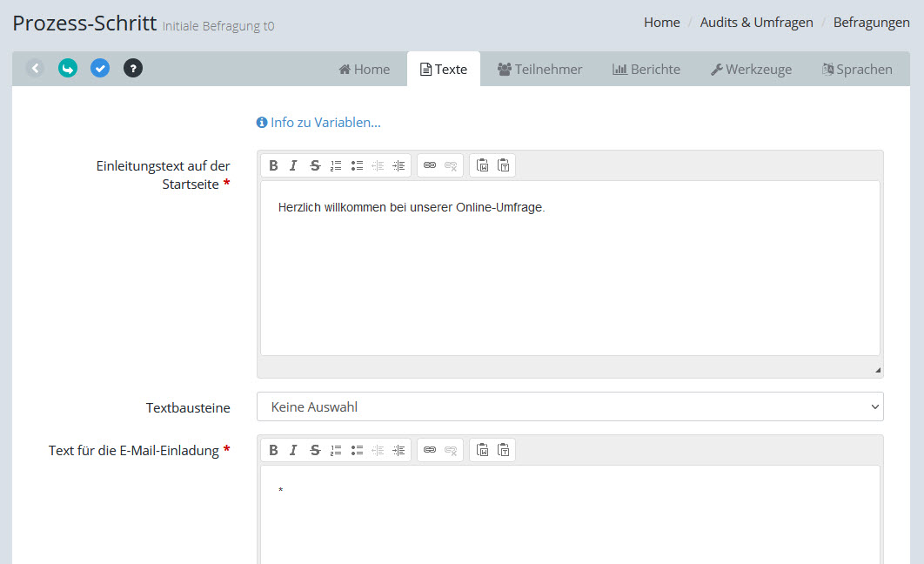924x564 pixels.
Task: Switch to the Teilnehmer tab
Action: click(x=539, y=70)
